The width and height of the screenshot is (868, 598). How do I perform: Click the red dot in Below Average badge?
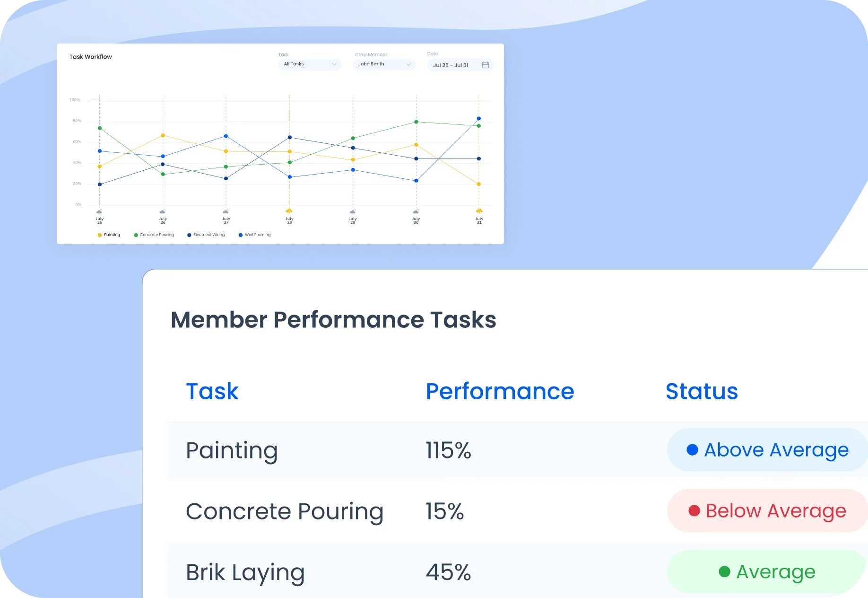point(694,510)
